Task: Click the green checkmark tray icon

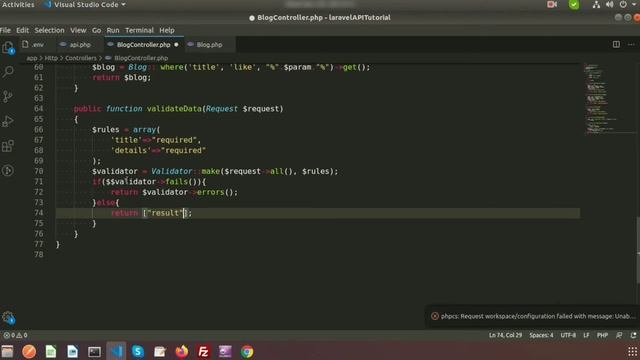Action: pos(574,4)
